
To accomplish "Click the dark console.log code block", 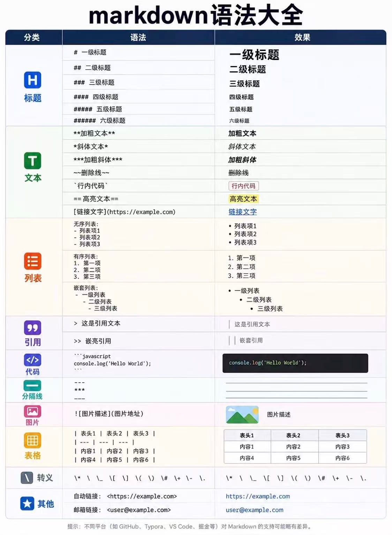I will 295,363.
